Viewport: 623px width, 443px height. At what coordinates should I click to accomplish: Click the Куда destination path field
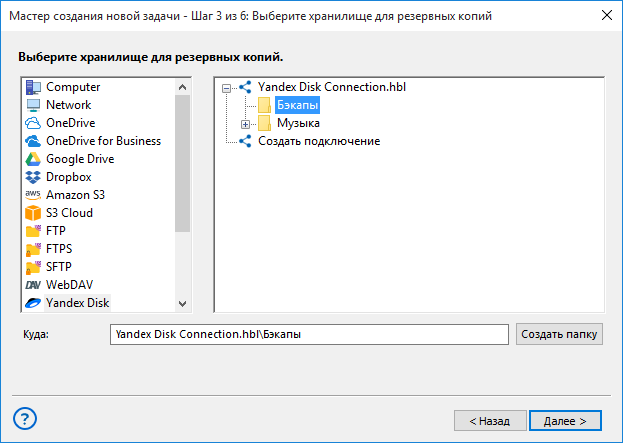pos(309,335)
